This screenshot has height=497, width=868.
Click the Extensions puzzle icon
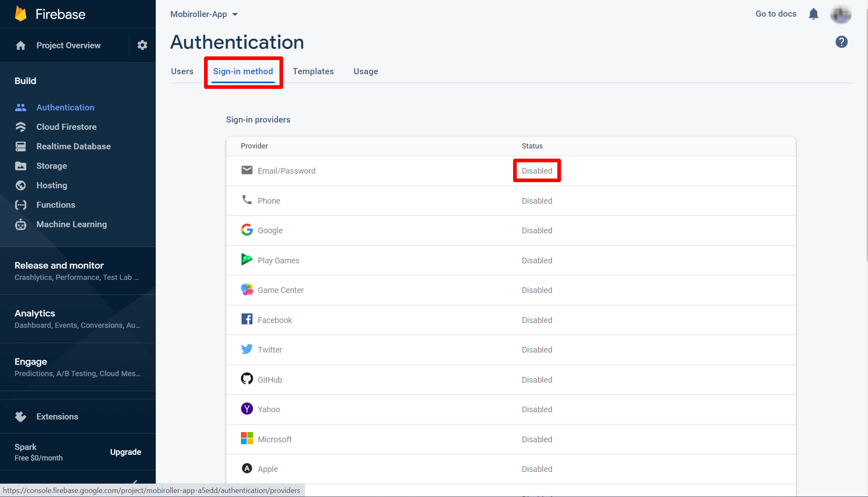[x=21, y=417]
